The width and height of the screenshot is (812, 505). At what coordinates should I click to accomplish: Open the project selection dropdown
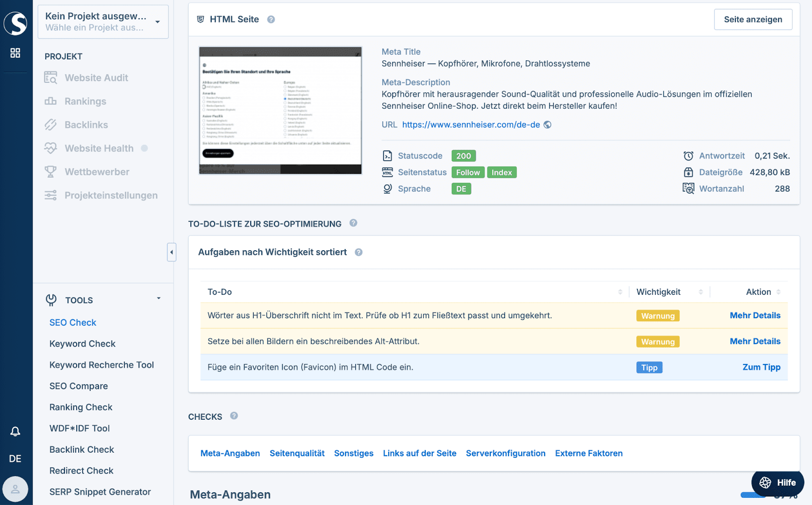coord(103,22)
